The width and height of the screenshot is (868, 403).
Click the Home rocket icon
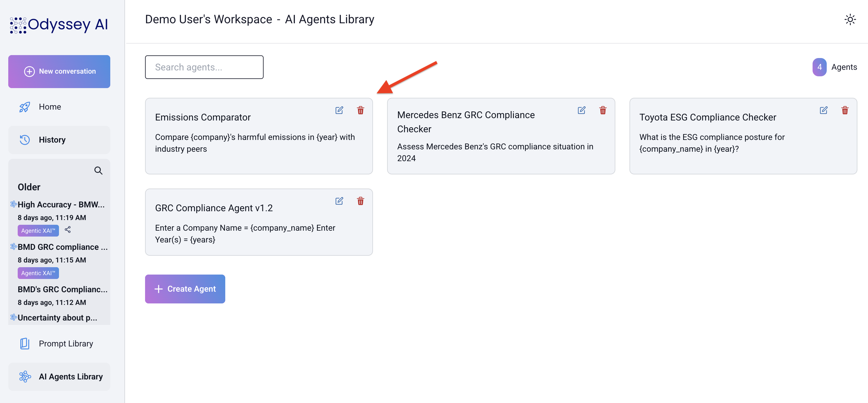[x=24, y=107]
